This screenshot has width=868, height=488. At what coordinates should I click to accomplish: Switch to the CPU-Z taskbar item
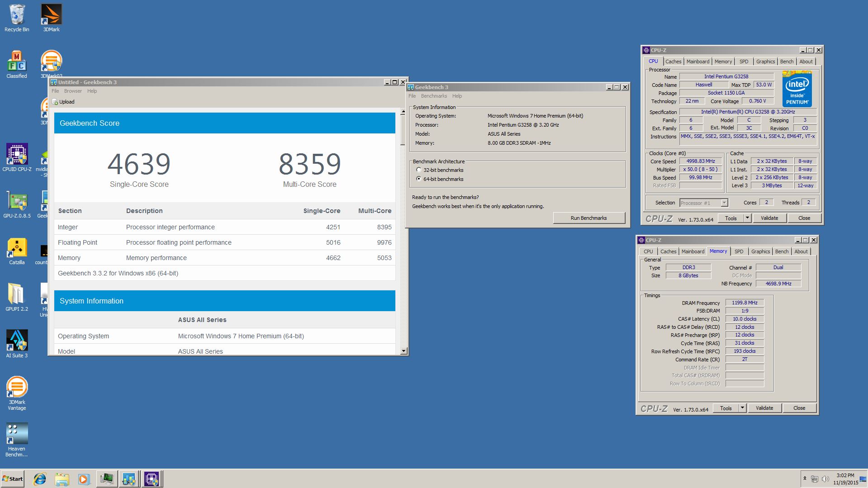[151, 479]
